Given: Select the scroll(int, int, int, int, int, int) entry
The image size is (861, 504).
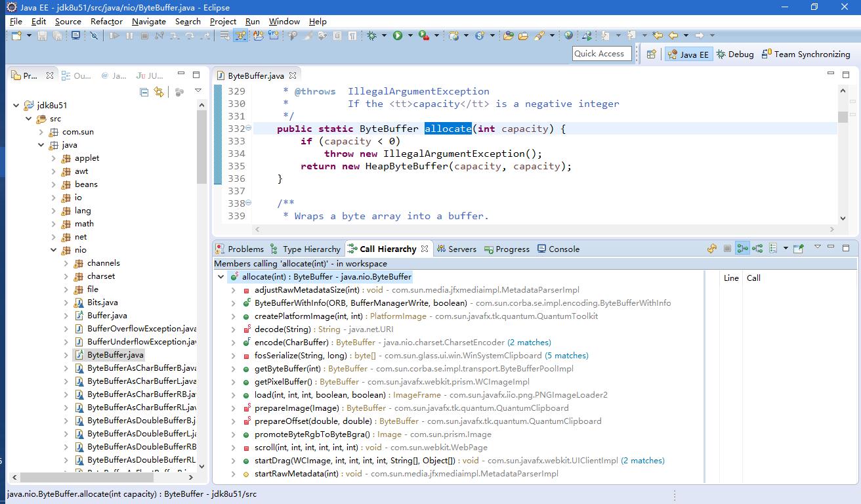Looking at the screenshot, I should tap(365, 448).
